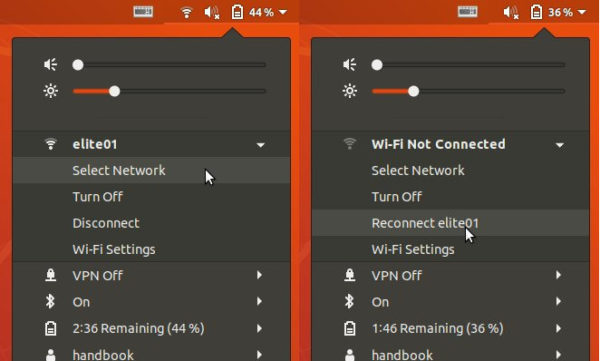Click the brightness slider handle in left panel
Viewport: 600px width, 361px height.
(x=114, y=91)
